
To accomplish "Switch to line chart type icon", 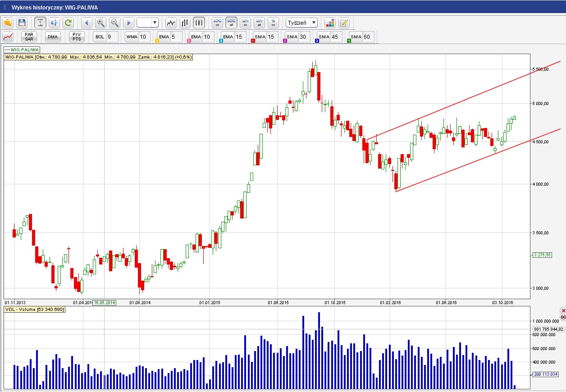I will pyautogui.click(x=171, y=23).
